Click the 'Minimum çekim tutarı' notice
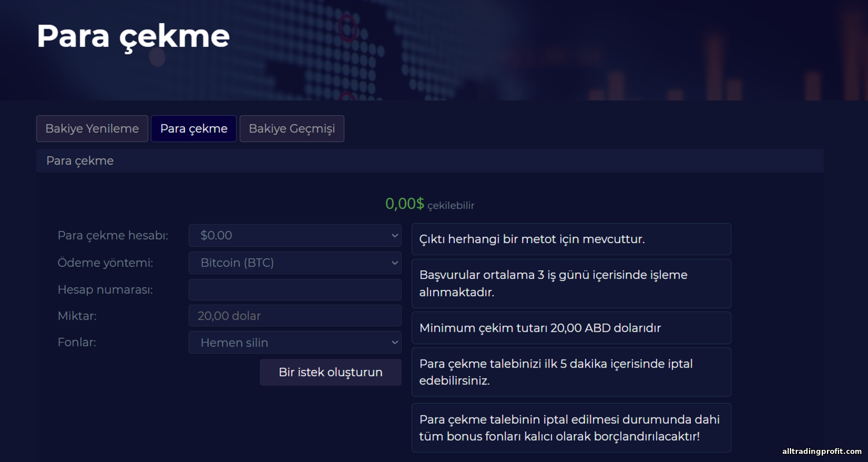This screenshot has height=462, width=868. (x=571, y=328)
